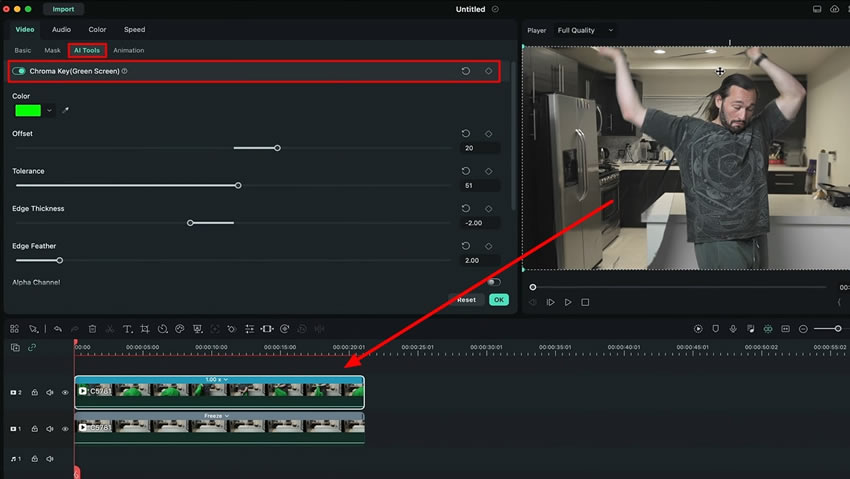
Task: Lock video track 2
Action: pos(35,392)
